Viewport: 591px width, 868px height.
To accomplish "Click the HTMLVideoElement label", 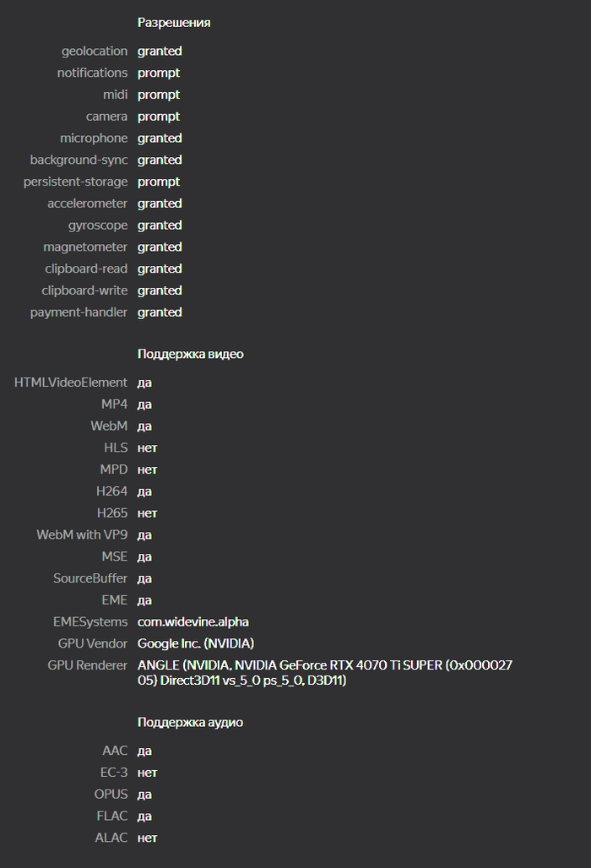I will tap(71, 383).
